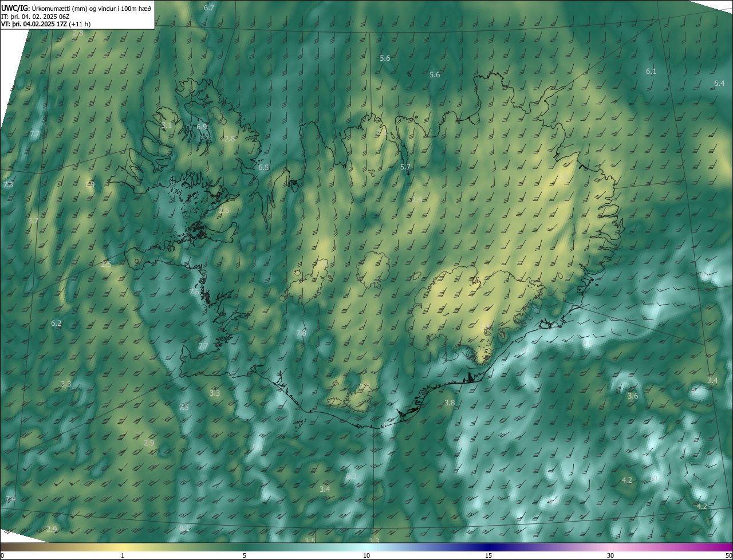733x560 pixels.
Task: Click the 2.4 value label
Action: point(417,199)
